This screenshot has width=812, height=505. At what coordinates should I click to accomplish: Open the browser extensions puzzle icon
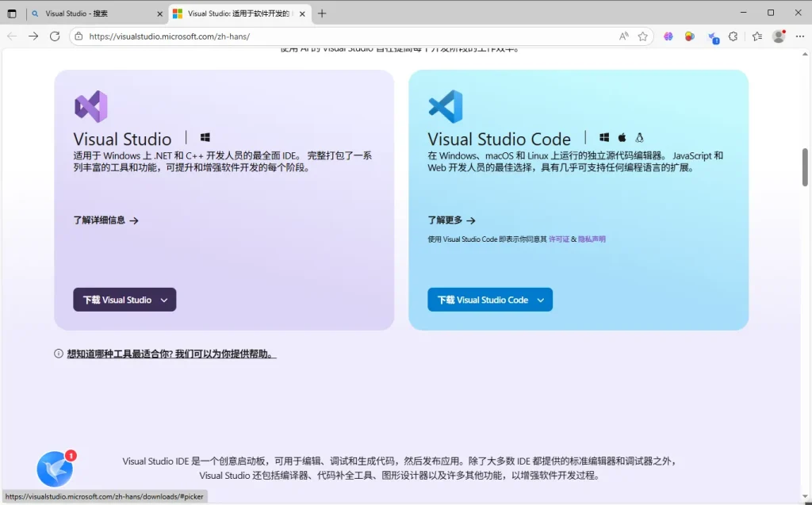pyautogui.click(x=733, y=36)
